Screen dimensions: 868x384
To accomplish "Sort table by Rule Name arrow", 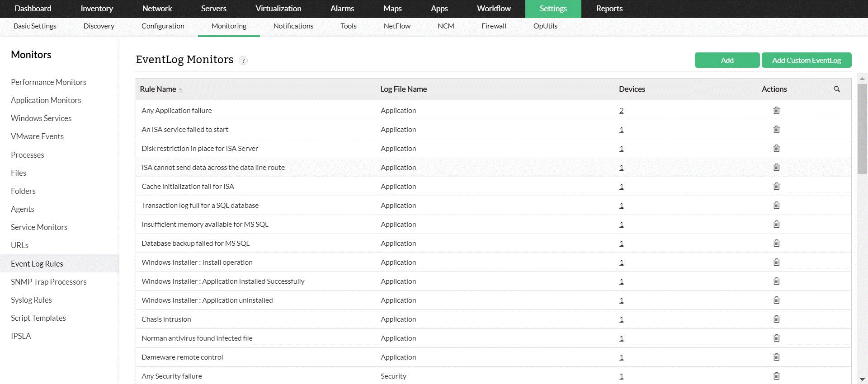I will (x=180, y=89).
